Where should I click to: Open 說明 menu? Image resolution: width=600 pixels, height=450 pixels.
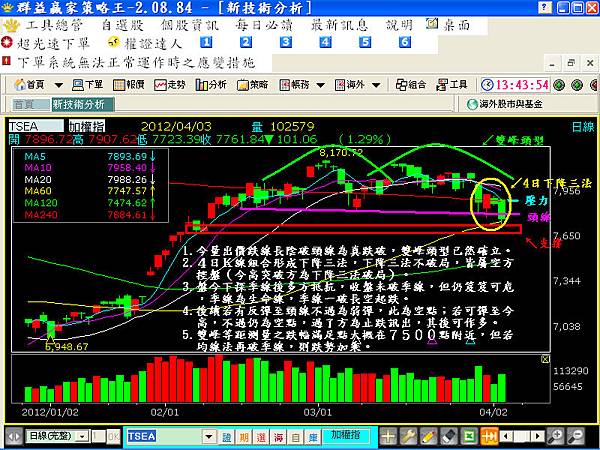pyautogui.click(x=399, y=26)
